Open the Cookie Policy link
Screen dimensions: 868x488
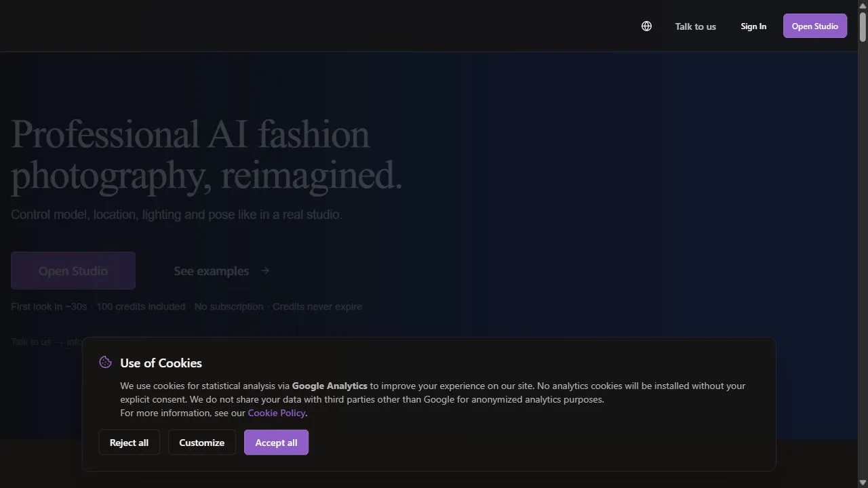pyautogui.click(x=277, y=413)
